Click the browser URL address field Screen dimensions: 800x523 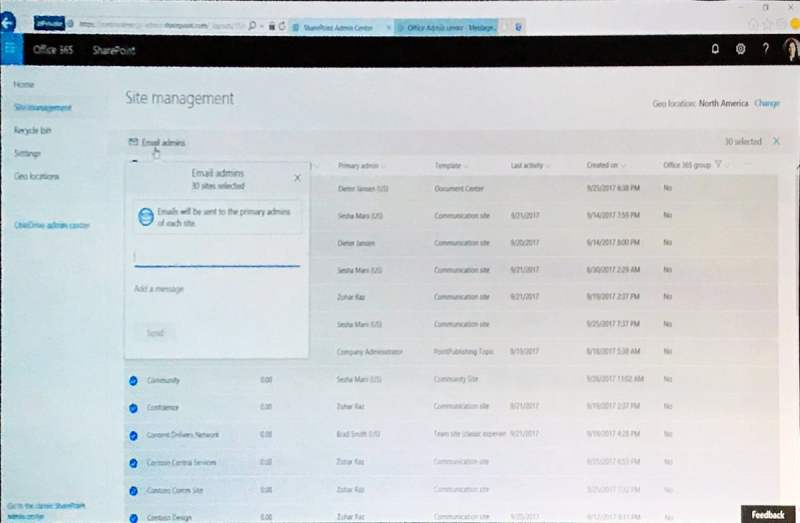tap(161, 24)
